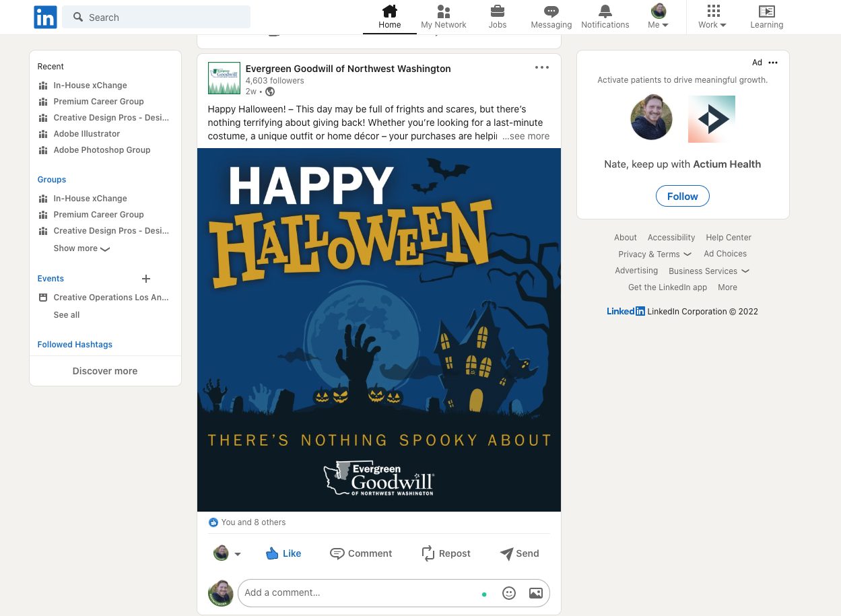This screenshot has height=616, width=841.
Task: Open the Happy Halloween post image
Action: 379,330
